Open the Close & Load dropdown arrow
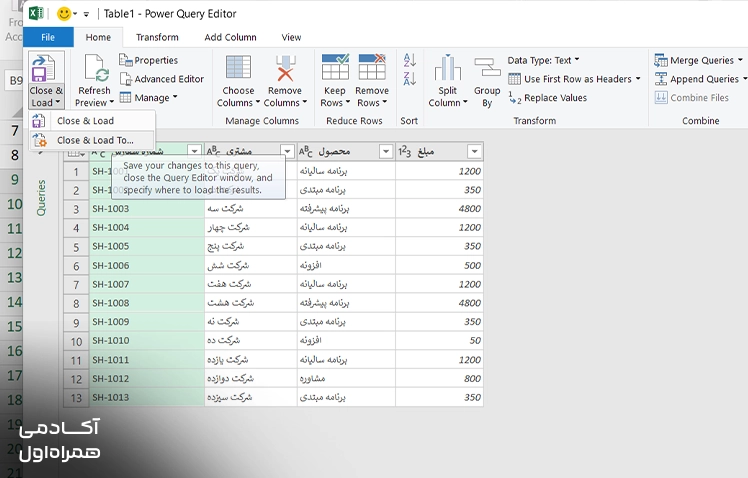Viewport: 748px width, 478px height. tap(58, 103)
